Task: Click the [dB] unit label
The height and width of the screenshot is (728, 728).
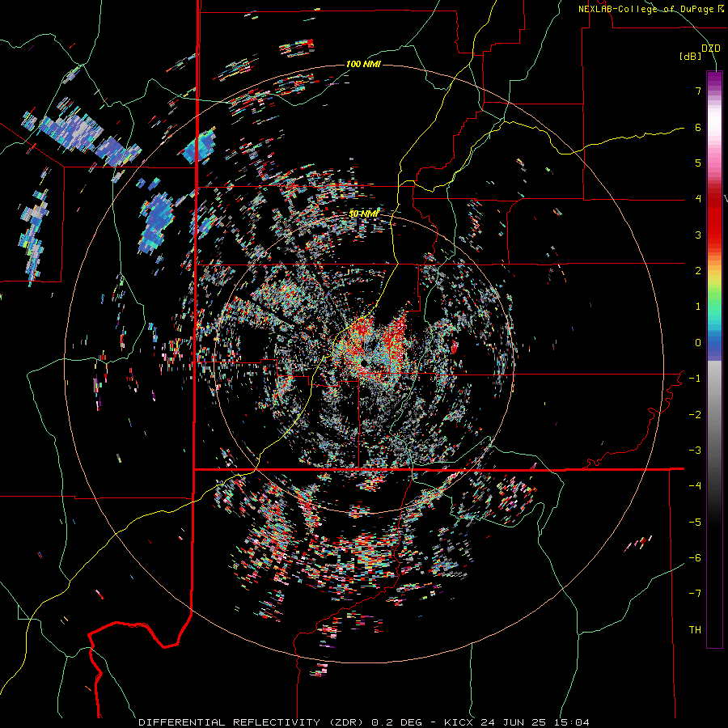Action: 690,56
